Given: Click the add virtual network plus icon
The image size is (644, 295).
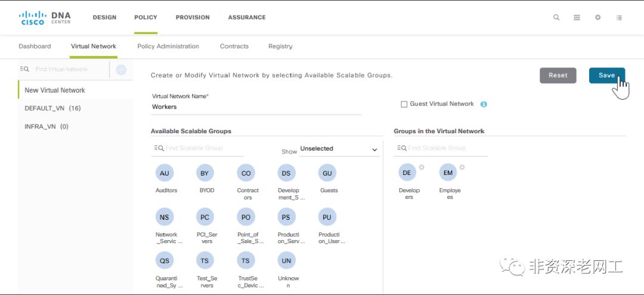Looking at the screenshot, I should click(121, 70).
